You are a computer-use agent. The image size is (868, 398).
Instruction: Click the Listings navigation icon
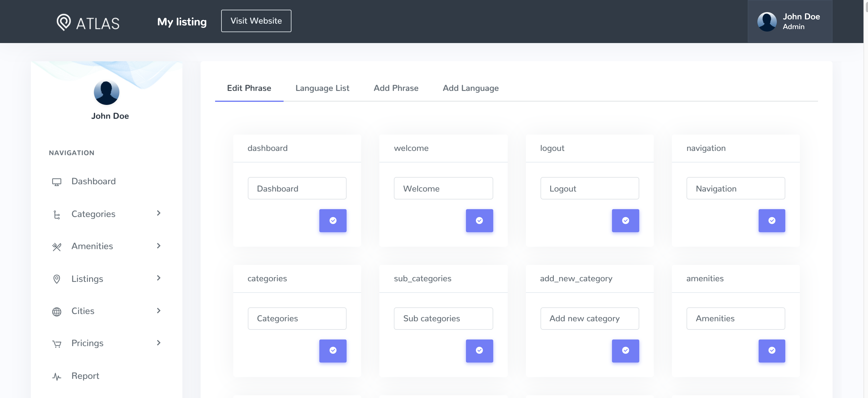[x=56, y=279]
